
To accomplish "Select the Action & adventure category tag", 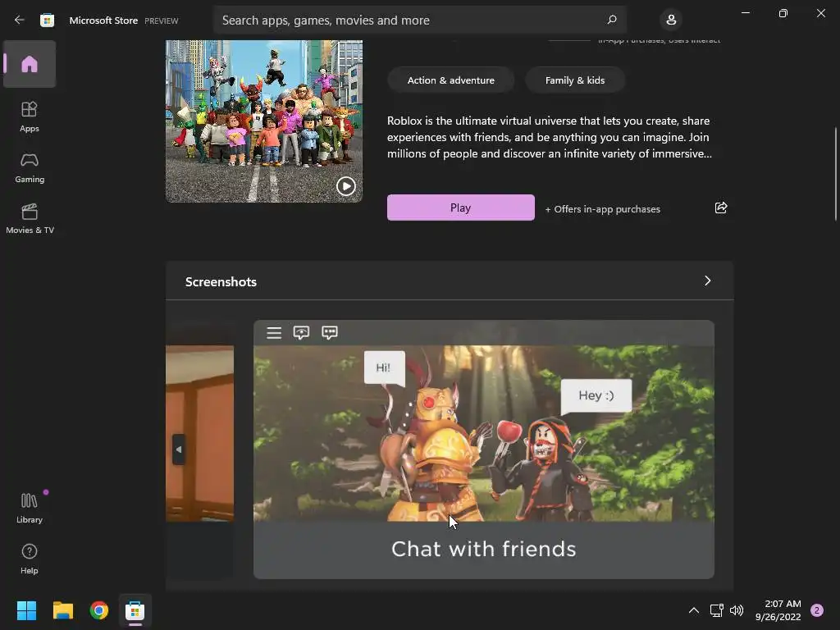I will pos(450,80).
